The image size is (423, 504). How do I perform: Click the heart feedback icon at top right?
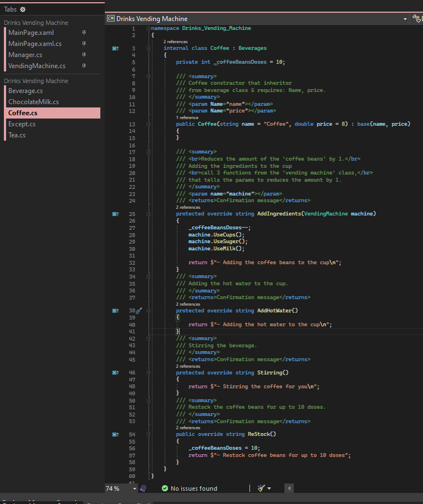[419, 21]
